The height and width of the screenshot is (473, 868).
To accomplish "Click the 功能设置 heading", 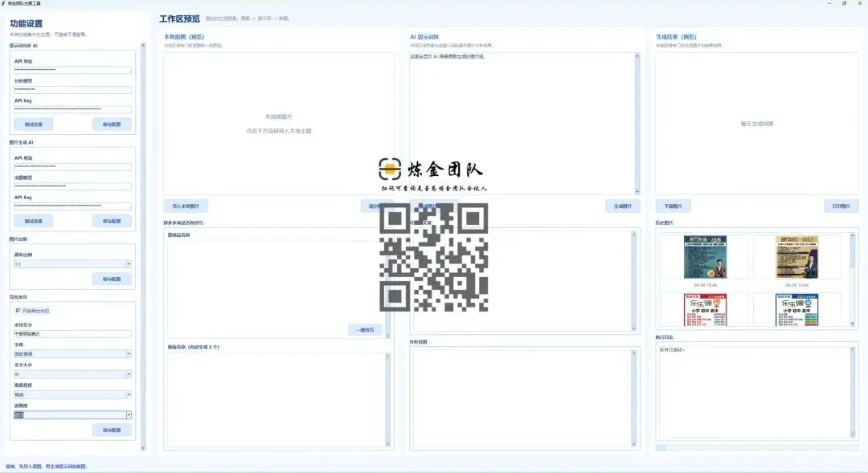I will (26, 23).
